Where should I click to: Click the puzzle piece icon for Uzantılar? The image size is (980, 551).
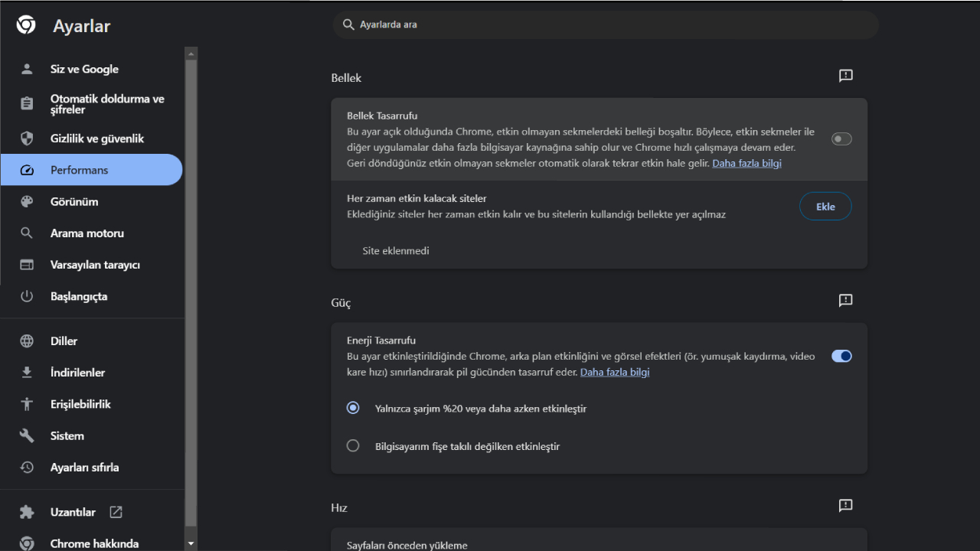click(27, 512)
